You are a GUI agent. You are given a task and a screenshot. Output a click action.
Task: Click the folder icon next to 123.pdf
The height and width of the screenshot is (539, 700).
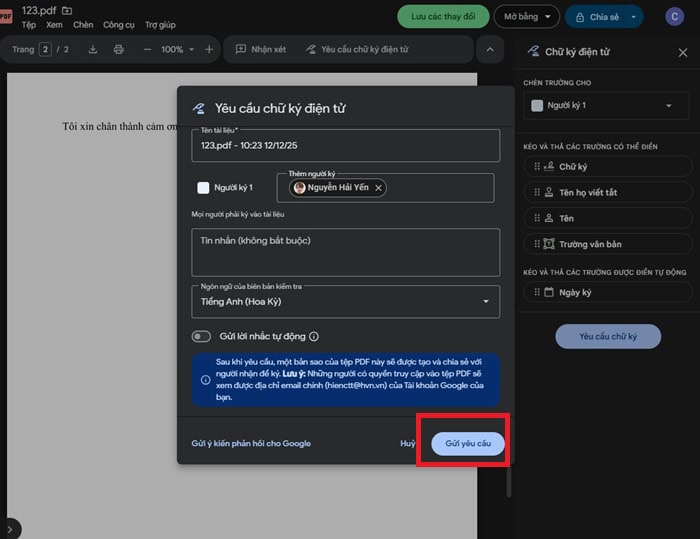tap(67, 10)
